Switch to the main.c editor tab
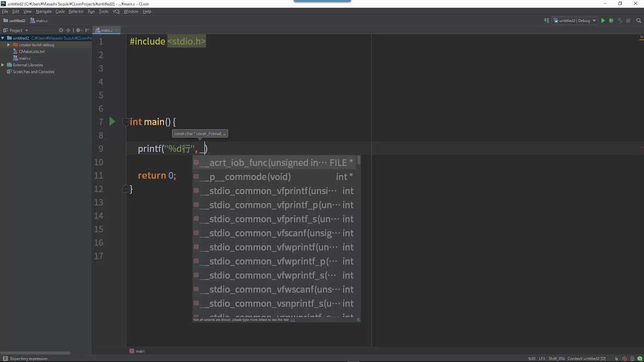The height and width of the screenshot is (362, 644). (x=107, y=31)
